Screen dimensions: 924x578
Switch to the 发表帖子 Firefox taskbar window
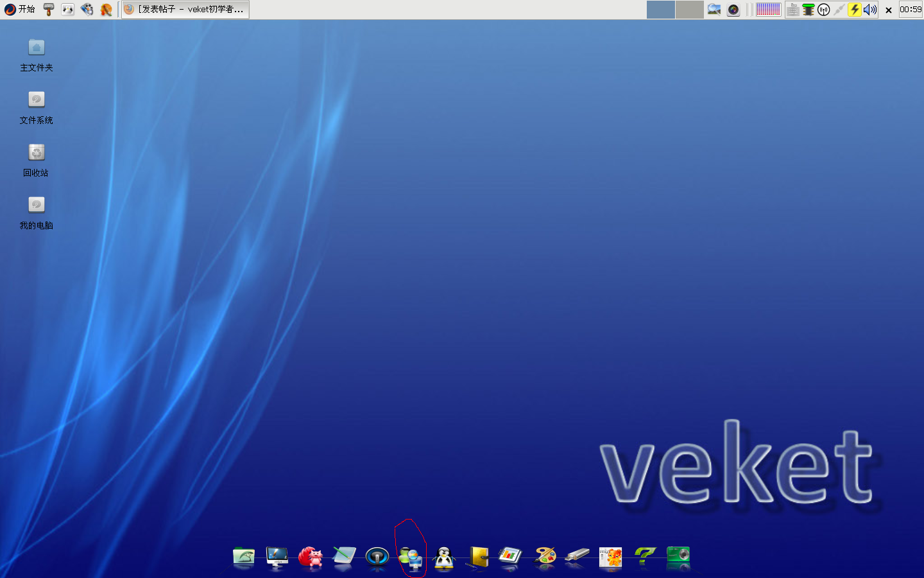pyautogui.click(x=185, y=9)
